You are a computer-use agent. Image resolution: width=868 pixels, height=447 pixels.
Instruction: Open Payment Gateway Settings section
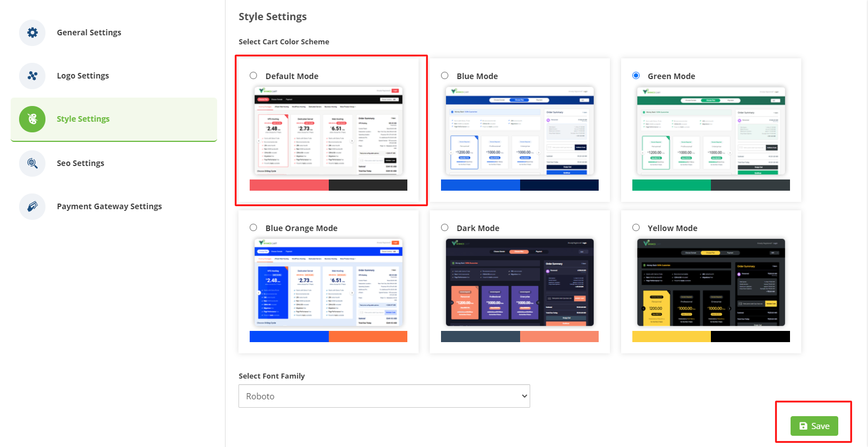pos(109,206)
